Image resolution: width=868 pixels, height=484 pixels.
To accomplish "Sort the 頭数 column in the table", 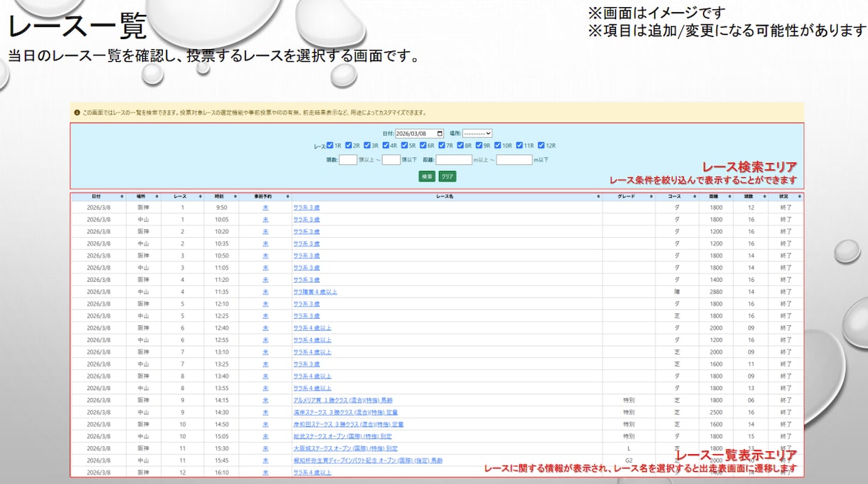I will [764, 196].
